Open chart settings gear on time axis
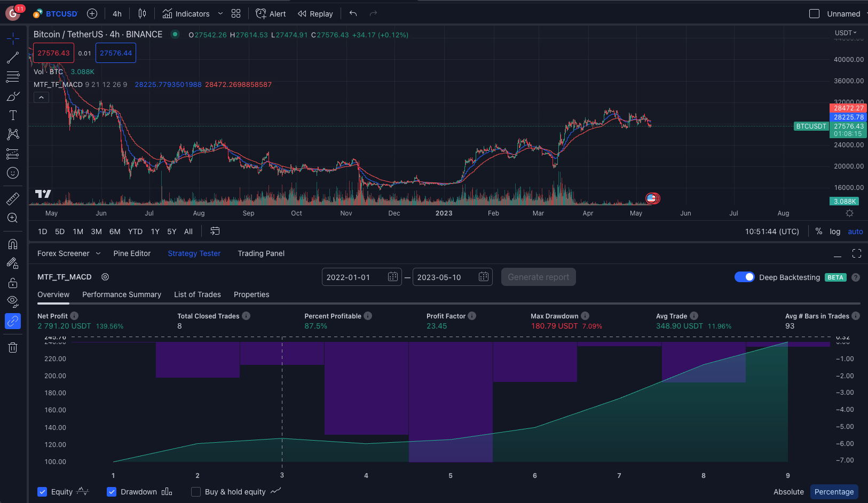This screenshot has height=503, width=868. pos(849,213)
